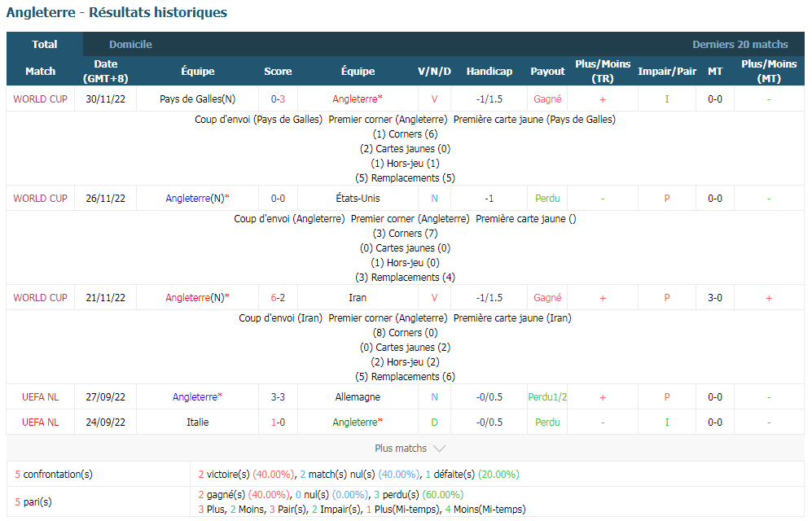The image size is (812, 521).
Task: Click Pays de Galles(N) team name
Action: pyautogui.click(x=197, y=99)
